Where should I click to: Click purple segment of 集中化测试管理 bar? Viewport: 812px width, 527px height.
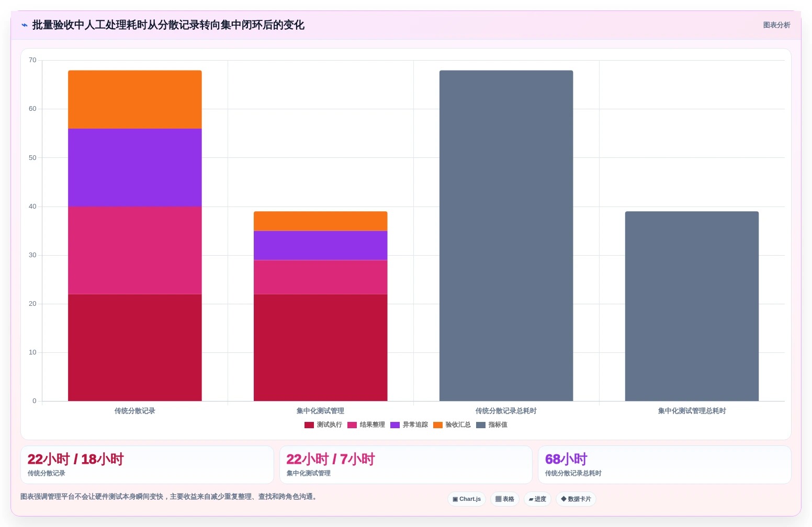[321, 246]
